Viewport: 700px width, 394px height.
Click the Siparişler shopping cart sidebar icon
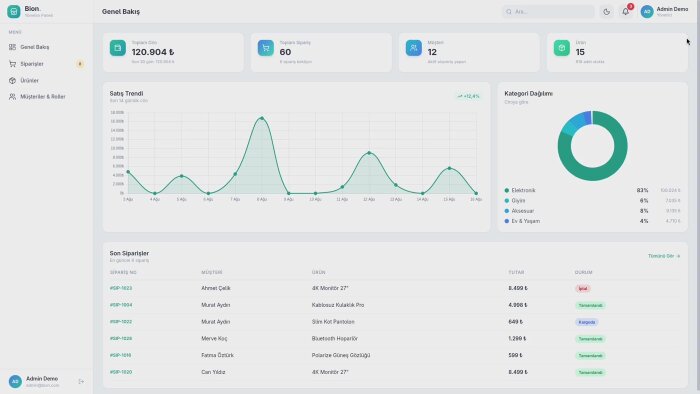12,64
